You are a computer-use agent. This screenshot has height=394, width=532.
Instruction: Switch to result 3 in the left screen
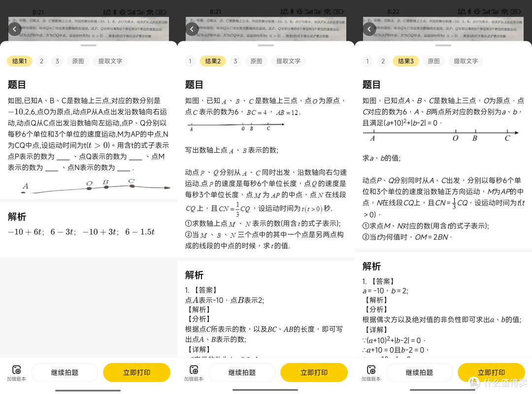57,61
